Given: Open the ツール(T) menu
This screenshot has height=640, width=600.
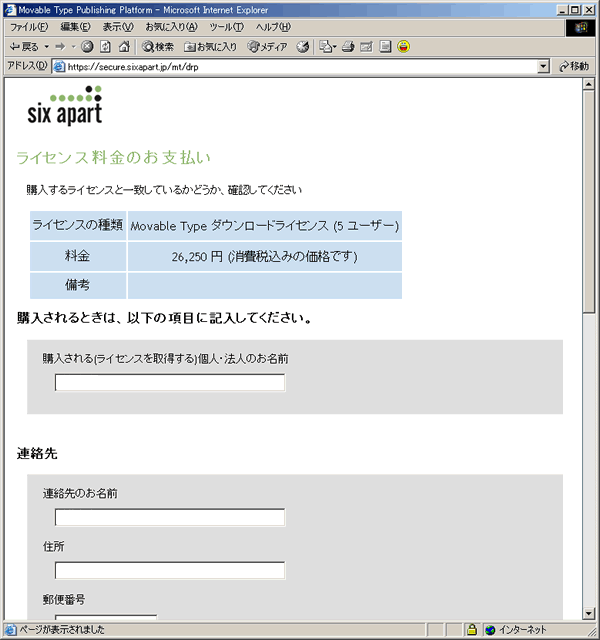Looking at the screenshot, I should point(227,27).
